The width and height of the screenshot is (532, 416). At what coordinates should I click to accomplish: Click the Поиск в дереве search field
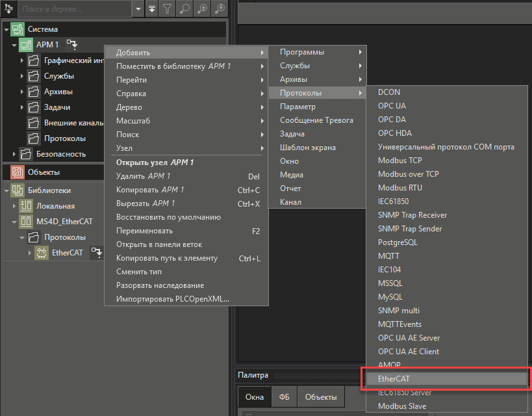75,9
